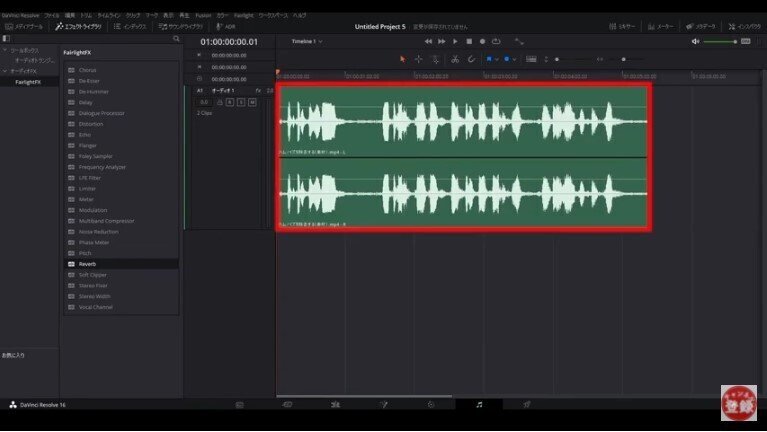Lock track A1 with padlock icon
The height and width of the screenshot is (432, 767).
click(x=220, y=102)
